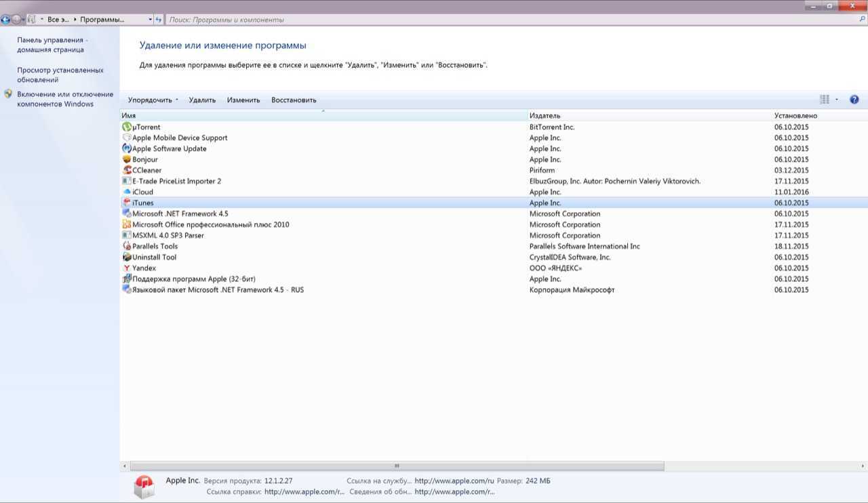868x503 pixels.
Task: Click the iCloud cloud icon
Action: pyautogui.click(x=127, y=192)
